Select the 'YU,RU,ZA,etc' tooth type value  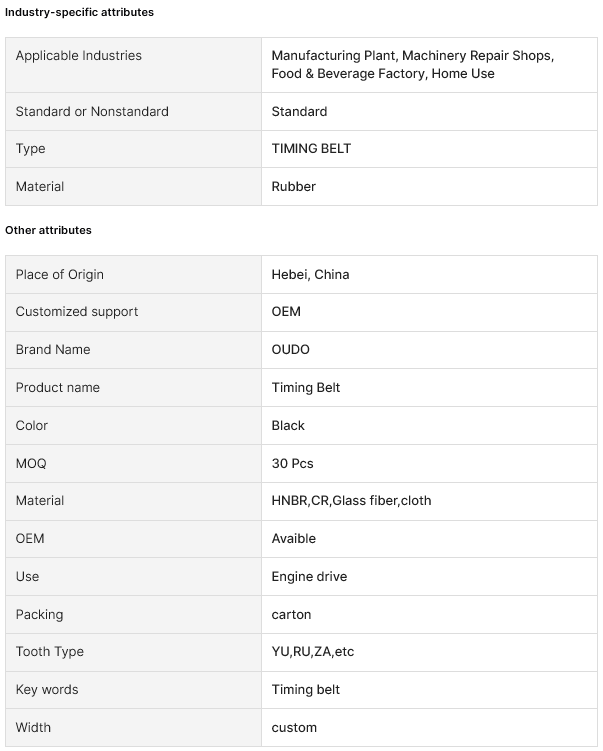tap(313, 652)
